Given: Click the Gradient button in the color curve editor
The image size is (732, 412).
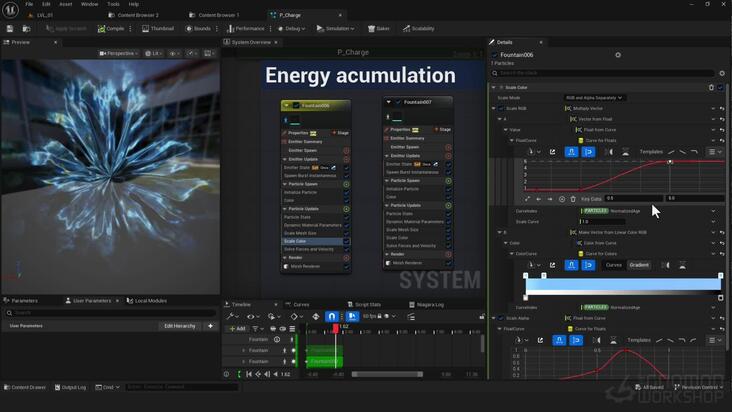Looking at the screenshot, I should click(639, 265).
